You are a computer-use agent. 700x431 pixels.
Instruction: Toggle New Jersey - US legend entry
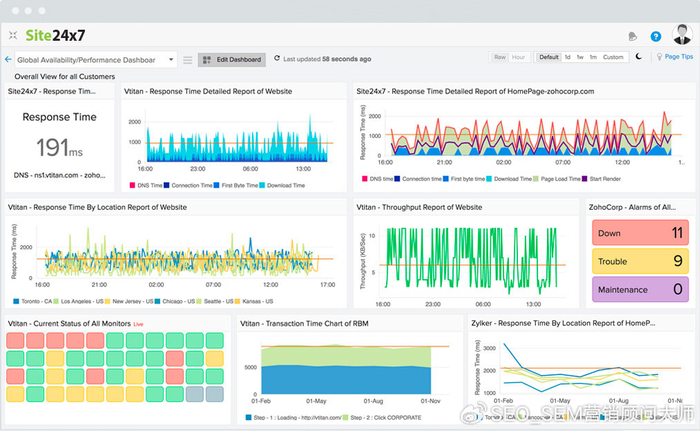point(129,301)
